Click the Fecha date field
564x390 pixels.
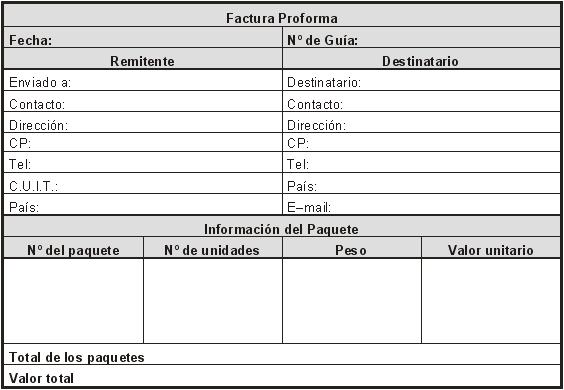coord(143,37)
